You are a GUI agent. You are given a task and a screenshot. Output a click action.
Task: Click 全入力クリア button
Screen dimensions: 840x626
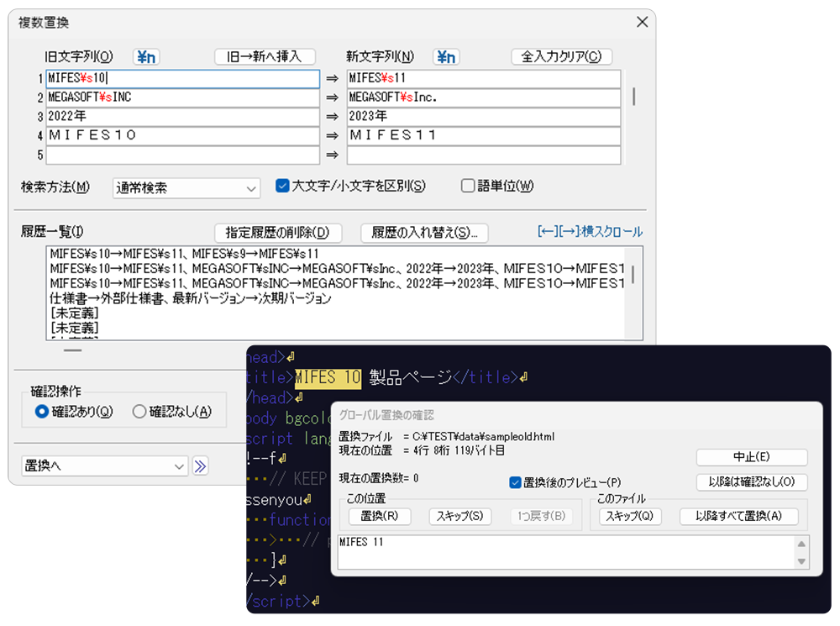pos(561,57)
